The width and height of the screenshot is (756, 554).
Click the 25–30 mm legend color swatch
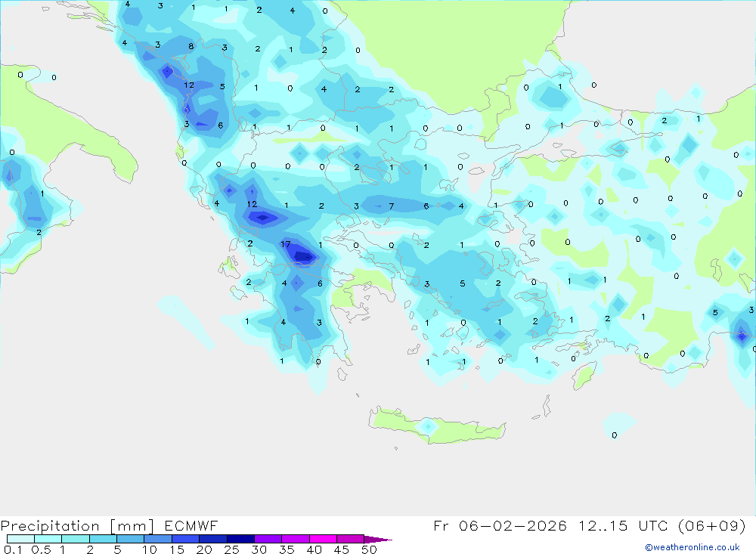240,539
